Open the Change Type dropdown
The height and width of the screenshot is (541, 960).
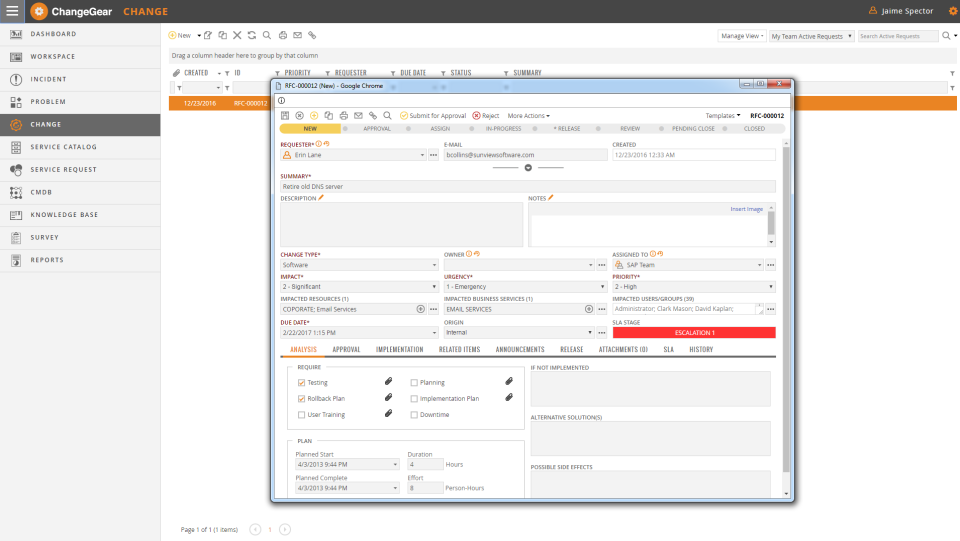pos(434,265)
